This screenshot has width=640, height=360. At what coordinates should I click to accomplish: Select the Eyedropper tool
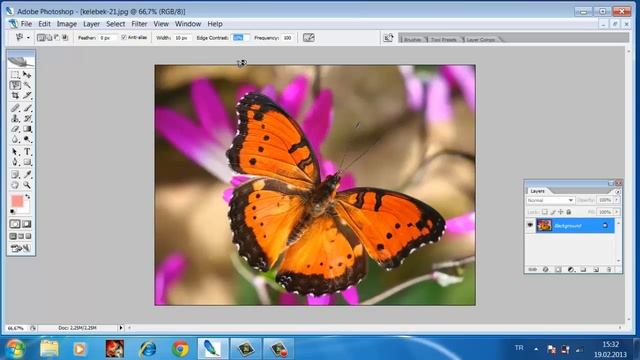(x=27, y=175)
